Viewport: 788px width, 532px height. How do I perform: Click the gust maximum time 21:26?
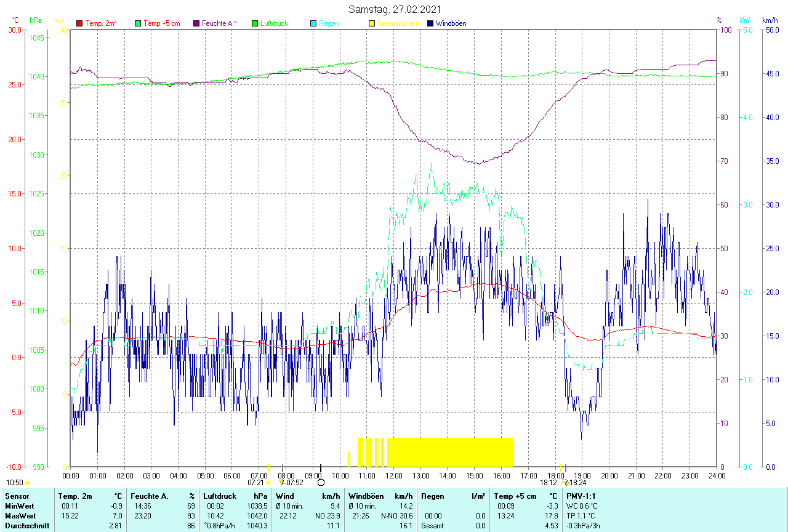click(361, 515)
